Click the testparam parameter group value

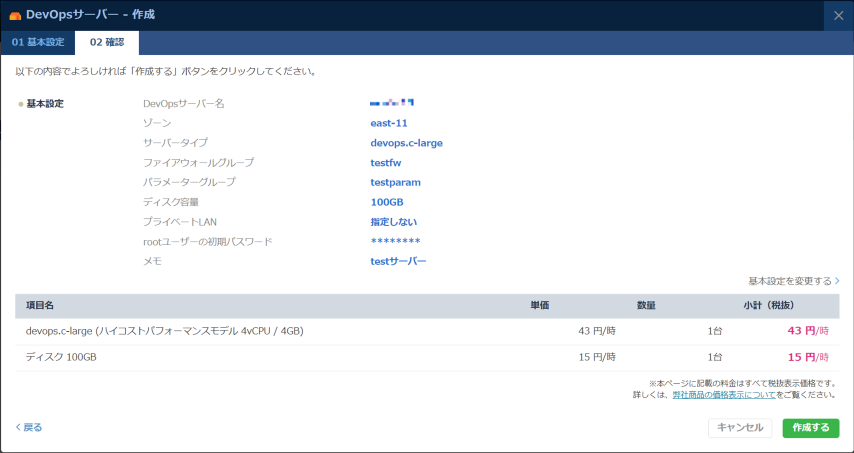point(395,182)
